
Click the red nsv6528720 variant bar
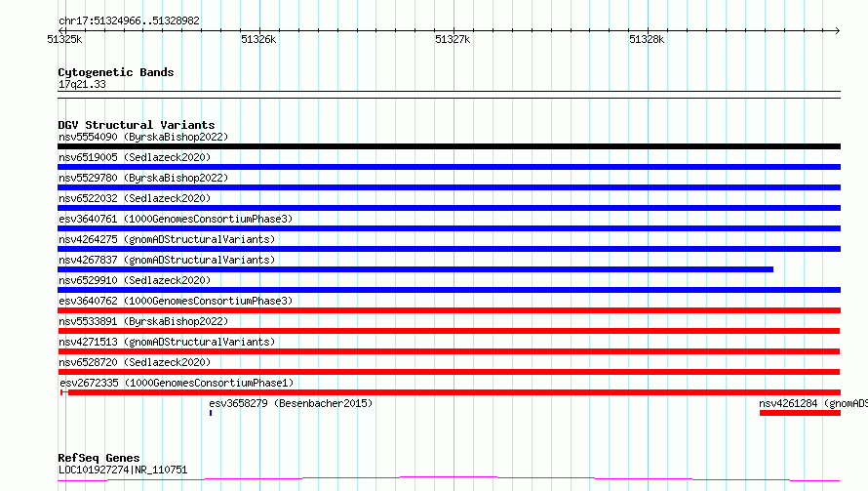[449, 372]
